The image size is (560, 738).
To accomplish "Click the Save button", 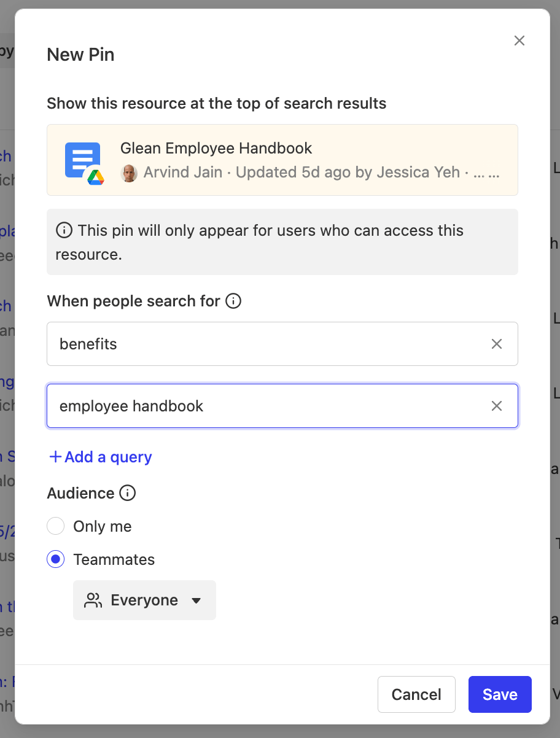I will 500,694.
